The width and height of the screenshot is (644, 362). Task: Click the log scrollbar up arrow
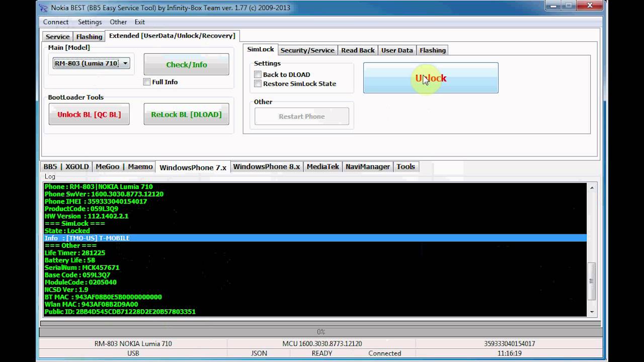592,188
